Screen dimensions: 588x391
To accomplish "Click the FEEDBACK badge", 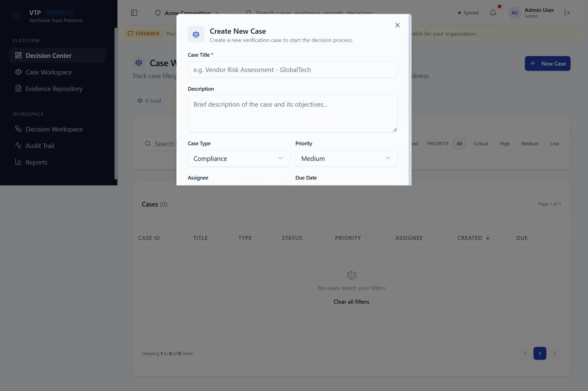I will tap(144, 33).
